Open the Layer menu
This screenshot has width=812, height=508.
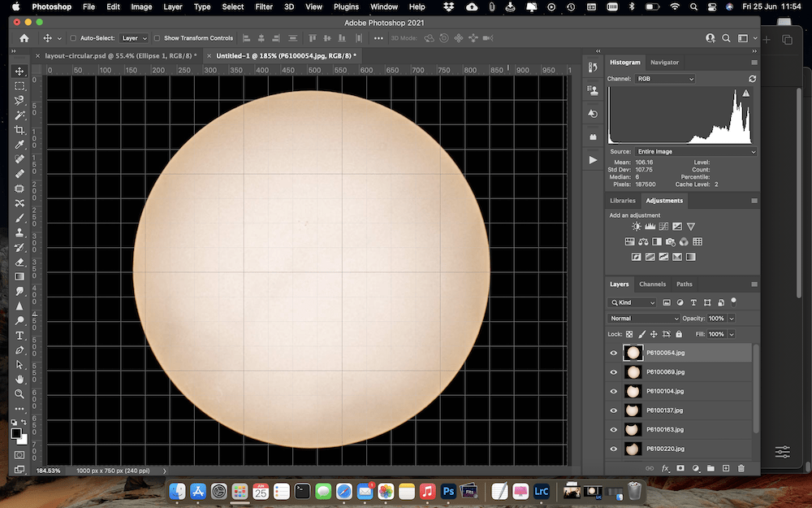pos(172,7)
